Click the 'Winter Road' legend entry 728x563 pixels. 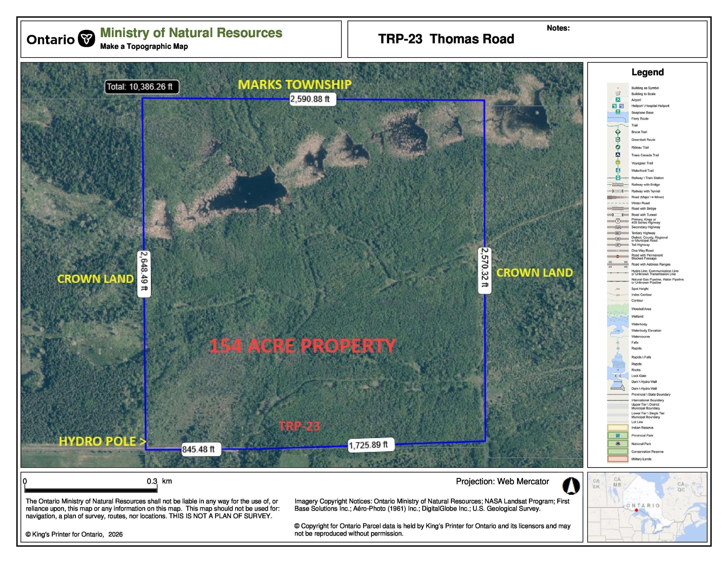click(x=640, y=203)
